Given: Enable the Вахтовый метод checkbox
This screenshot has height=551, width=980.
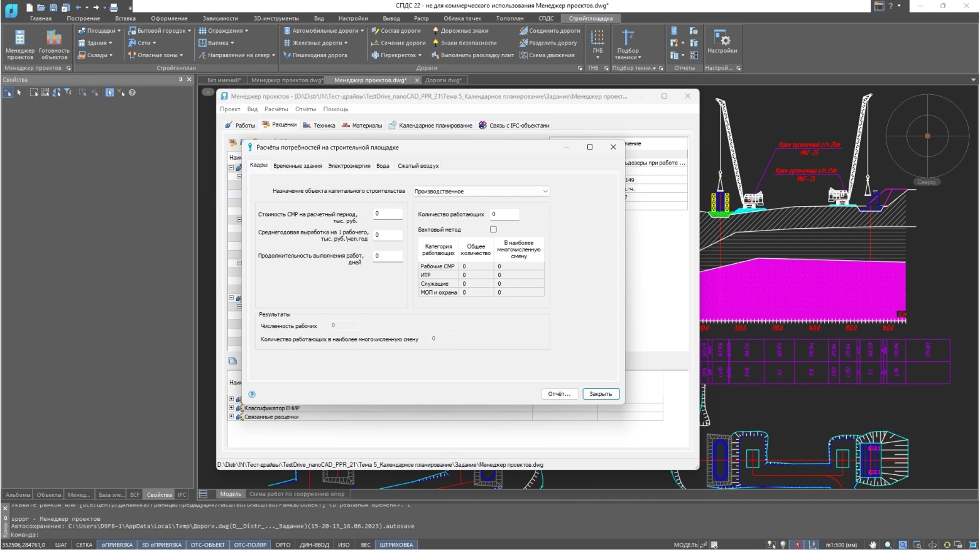Looking at the screenshot, I should [493, 229].
